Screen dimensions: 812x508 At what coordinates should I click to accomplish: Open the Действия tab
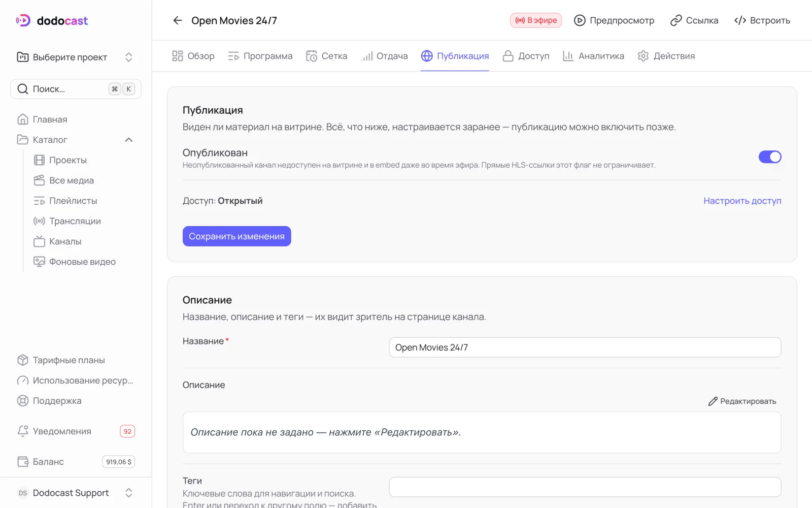(666, 56)
